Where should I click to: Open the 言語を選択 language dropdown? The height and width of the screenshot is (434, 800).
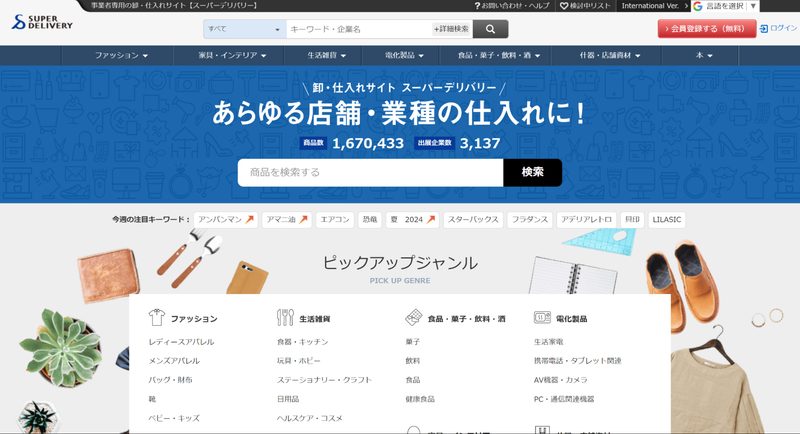click(726, 6)
